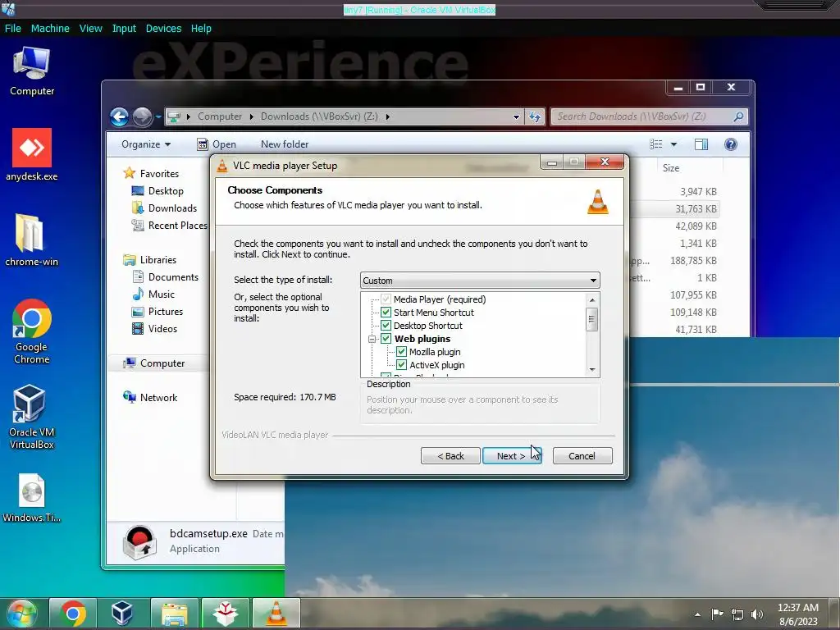
Task: Open the VirtualBox View menu
Action: 90,29
